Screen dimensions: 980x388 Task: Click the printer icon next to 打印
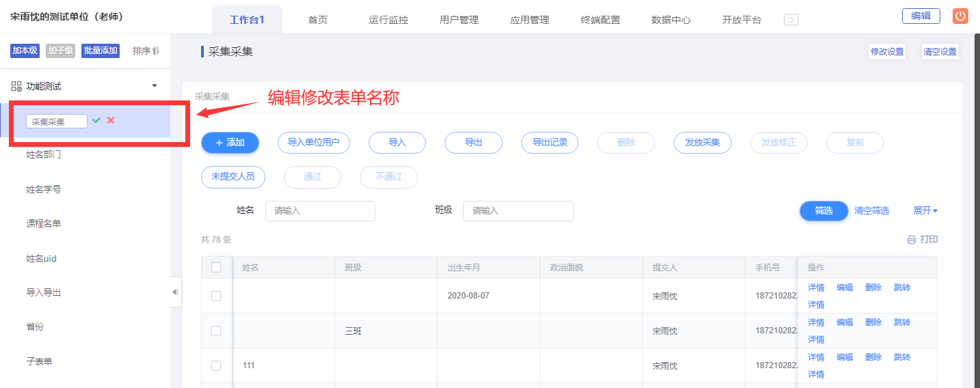pyautogui.click(x=911, y=240)
